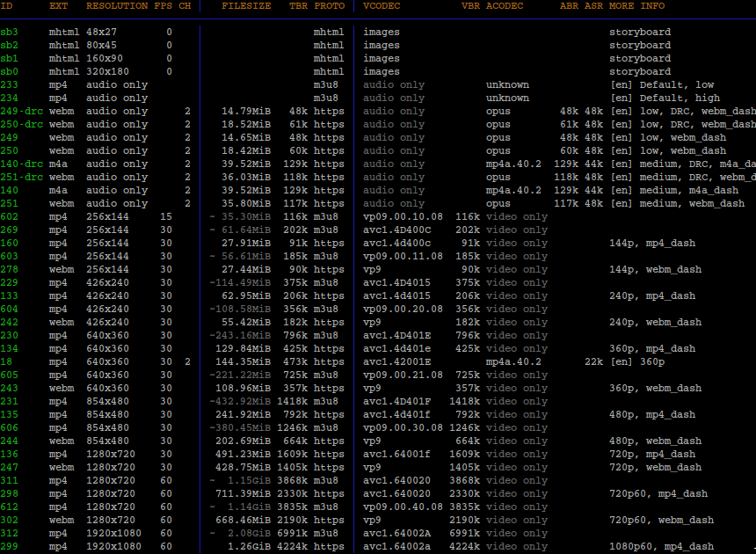
Task: Click '[en] 360p' info text
Action: [637, 361]
